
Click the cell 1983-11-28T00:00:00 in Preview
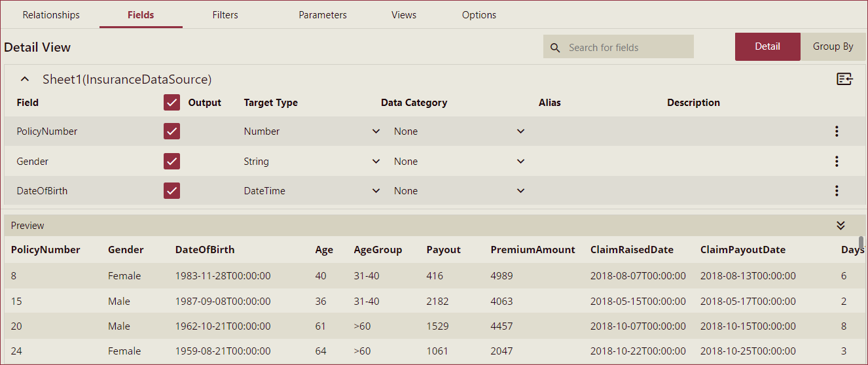(223, 276)
